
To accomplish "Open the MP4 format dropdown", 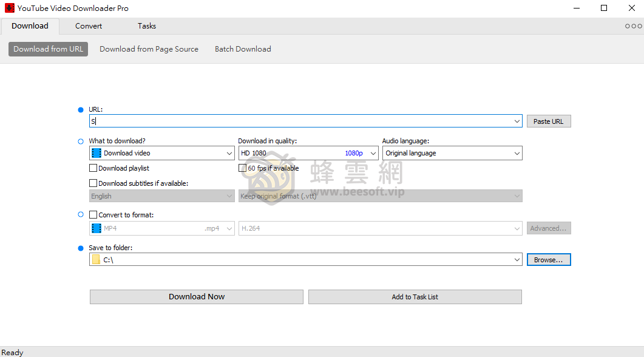I will [x=162, y=228].
